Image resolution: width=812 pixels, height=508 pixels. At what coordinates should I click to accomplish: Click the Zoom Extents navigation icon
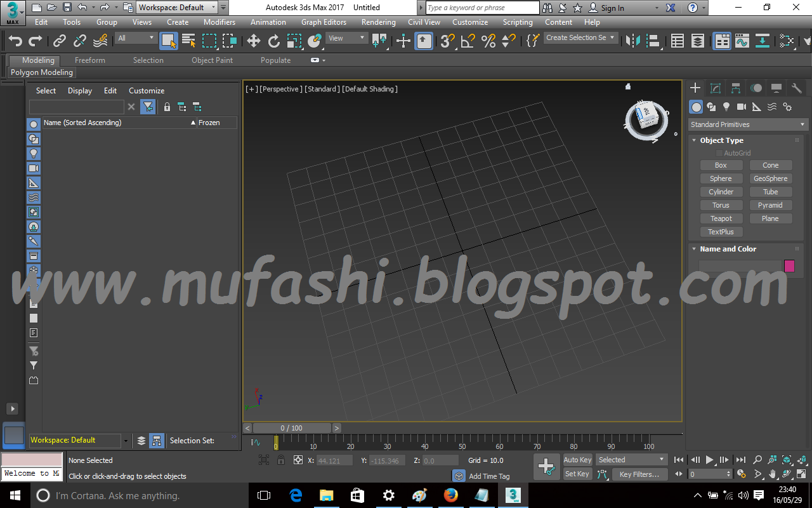click(x=787, y=460)
